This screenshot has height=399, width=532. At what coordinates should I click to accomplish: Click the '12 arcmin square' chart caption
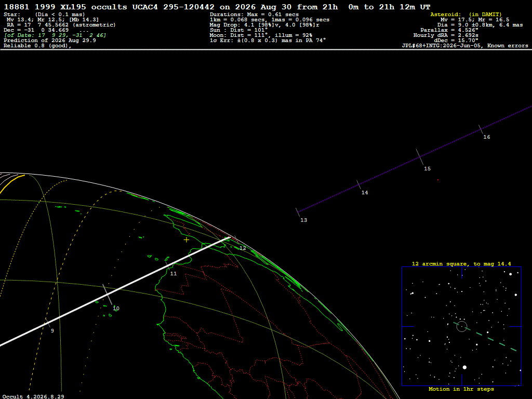[461, 263]
